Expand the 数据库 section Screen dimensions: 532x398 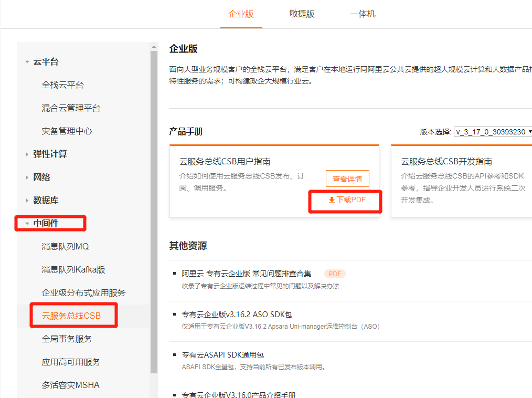pyautogui.click(x=27, y=201)
